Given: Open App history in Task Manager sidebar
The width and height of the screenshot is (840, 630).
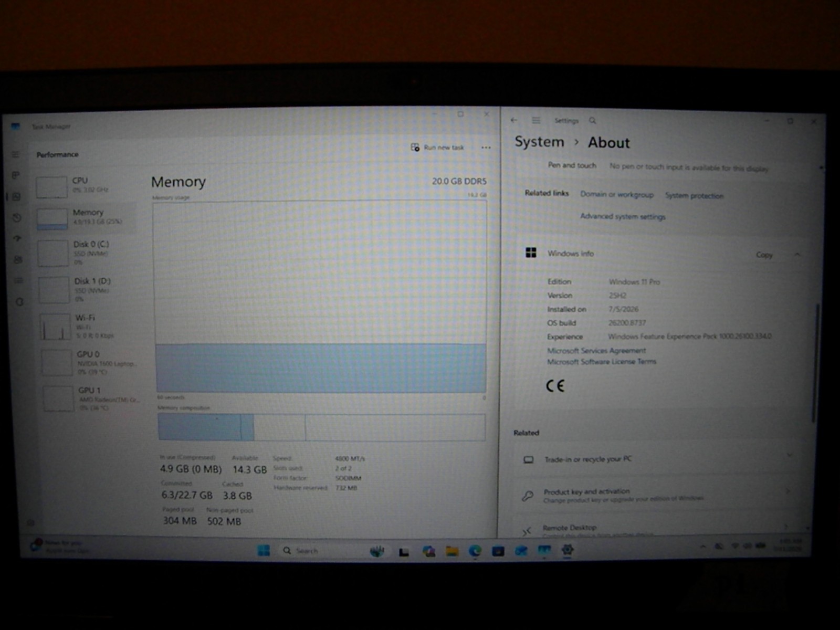Looking at the screenshot, I should click(17, 217).
